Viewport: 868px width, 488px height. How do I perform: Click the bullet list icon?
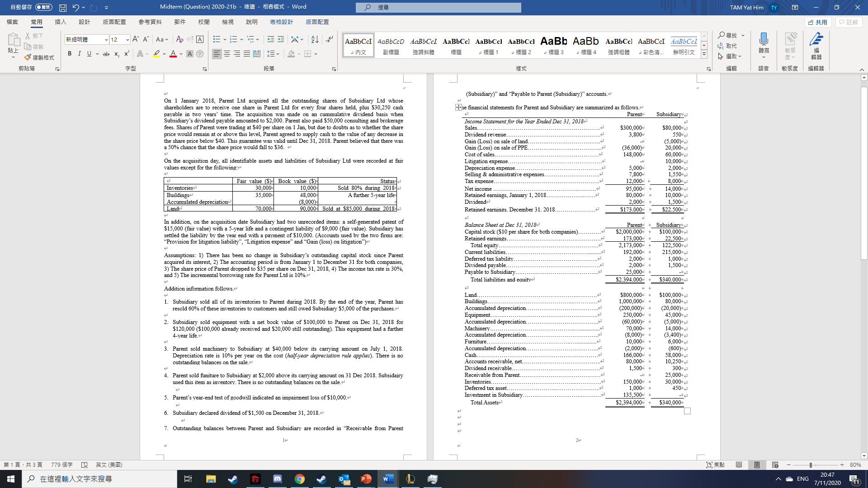click(x=216, y=38)
